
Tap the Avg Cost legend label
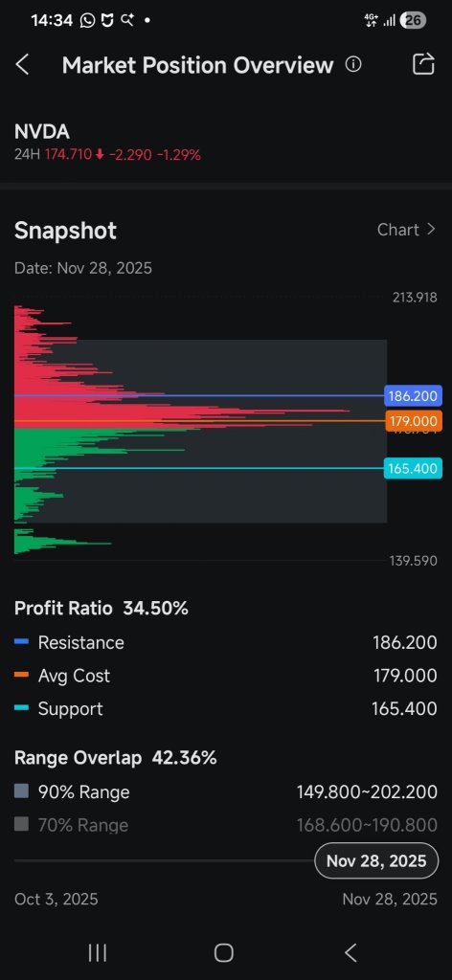point(74,676)
